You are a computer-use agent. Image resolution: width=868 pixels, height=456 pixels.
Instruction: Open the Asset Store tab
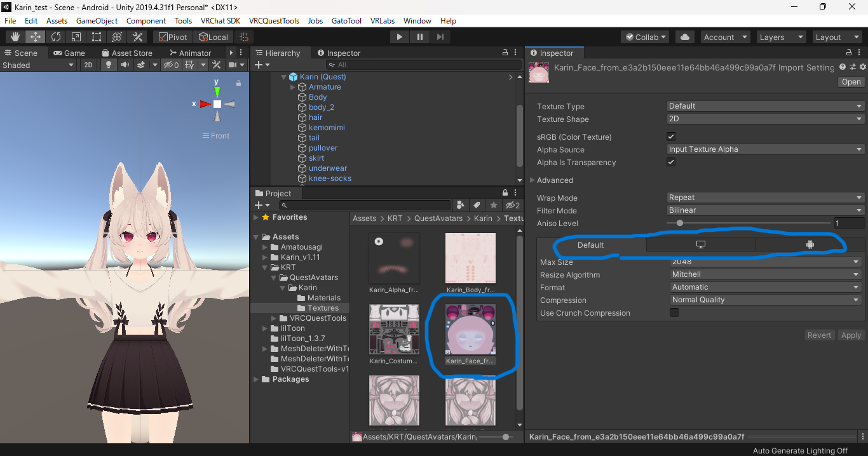pyautogui.click(x=126, y=53)
